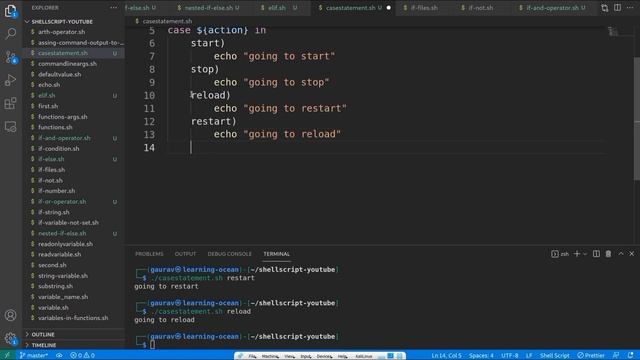Viewport: 640px width, 360px height.
Task: Click Spaces: 4 indentation setting
Action: (481, 355)
